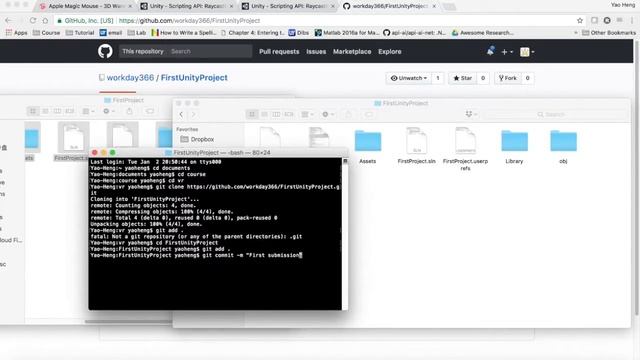Switch front Finder to cover flow view
640x360 pixels.
pos(289,115)
